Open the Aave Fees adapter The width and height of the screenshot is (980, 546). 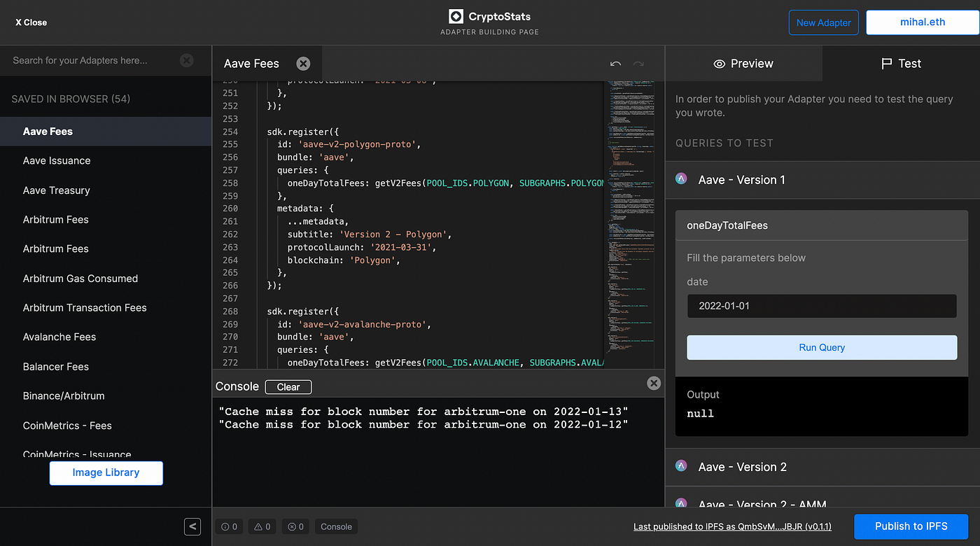(106, 132)
